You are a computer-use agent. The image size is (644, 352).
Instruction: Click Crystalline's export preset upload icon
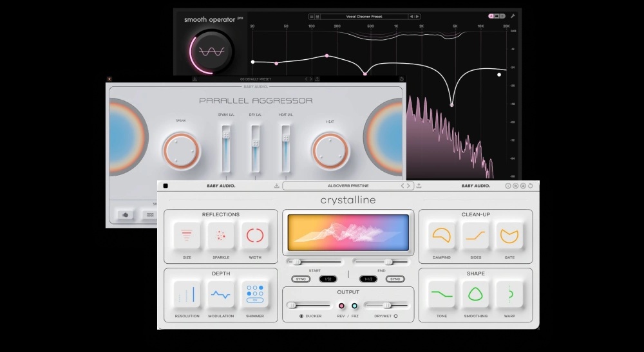pyautogui.click(x=419, y=186)
